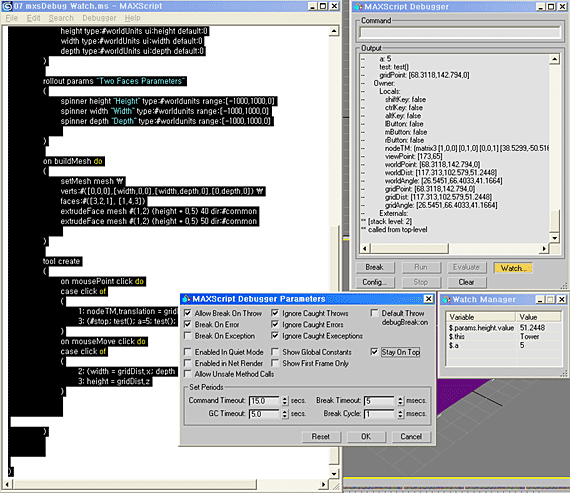Viewport: 570px width, 493px height.
Task: Click the Watch Manager title bar icon
Action: tap(446, 300)
